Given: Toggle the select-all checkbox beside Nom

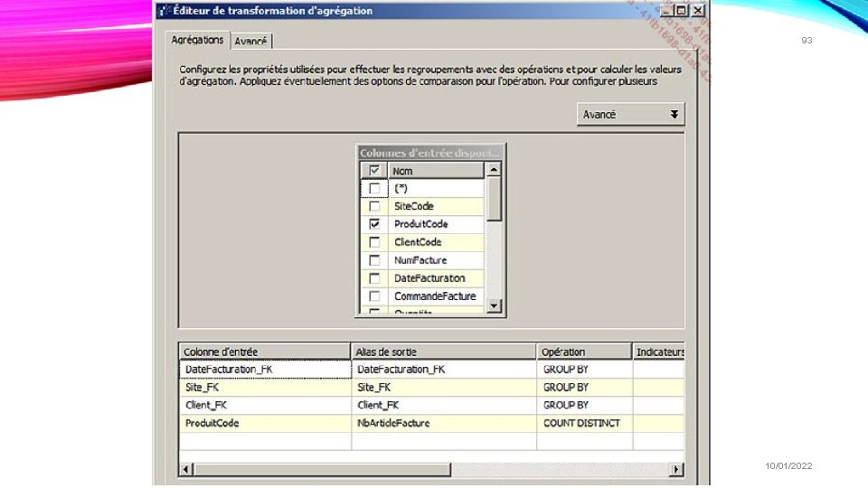Looking at the screenshot, I should (374, 171).
